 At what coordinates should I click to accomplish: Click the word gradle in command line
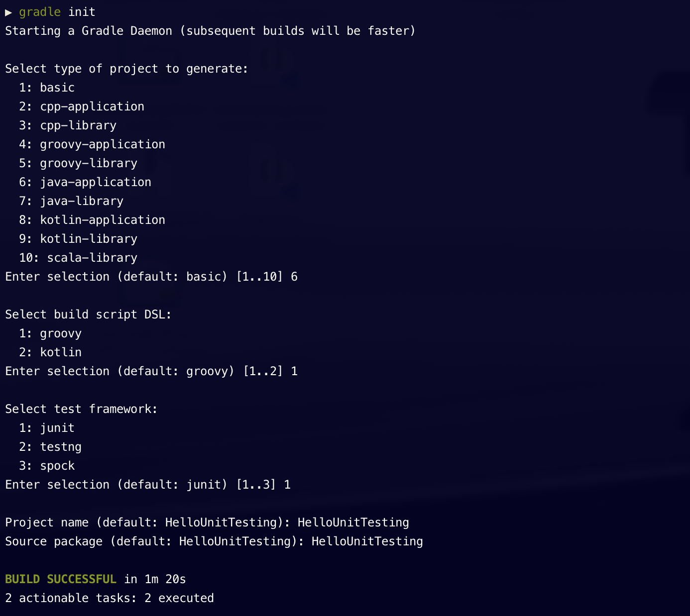40,12
